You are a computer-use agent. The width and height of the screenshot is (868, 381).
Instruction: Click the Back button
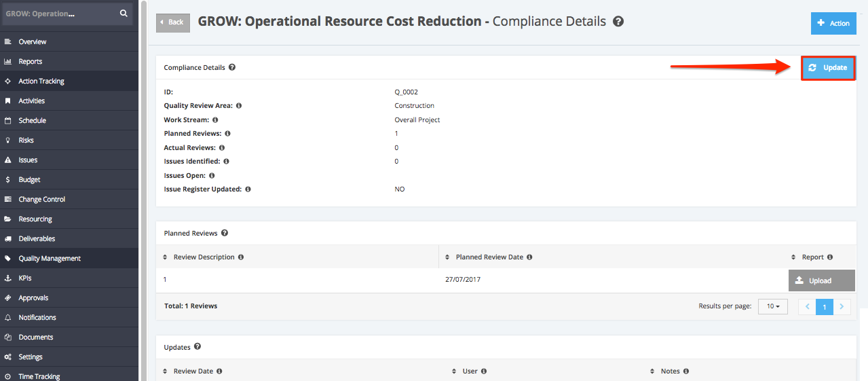pos(172,22)
